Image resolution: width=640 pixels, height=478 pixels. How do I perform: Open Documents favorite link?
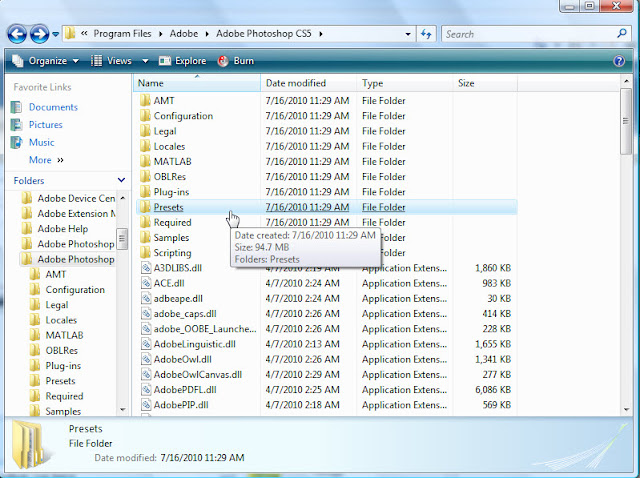tap(53, 107)
